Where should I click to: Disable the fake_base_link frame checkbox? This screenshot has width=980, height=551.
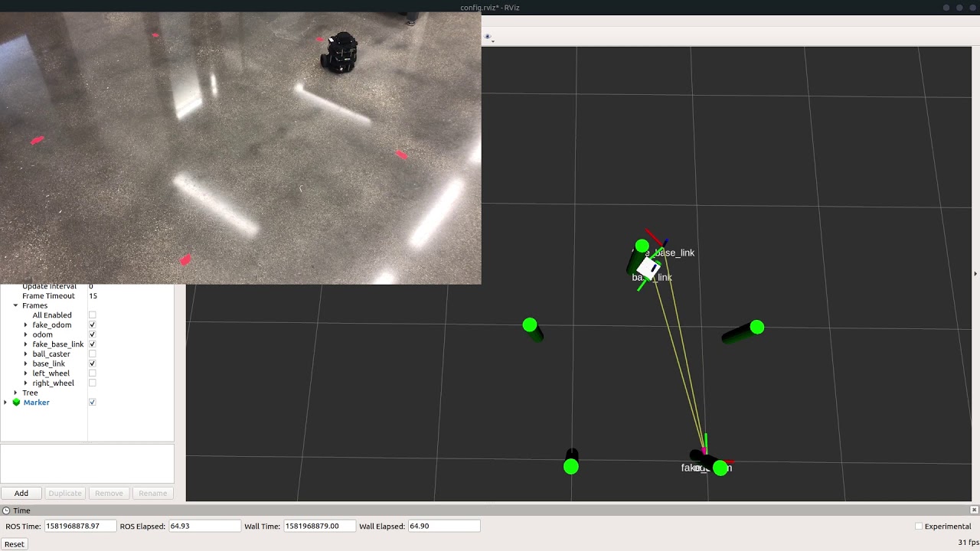click(x=92, y=344)
